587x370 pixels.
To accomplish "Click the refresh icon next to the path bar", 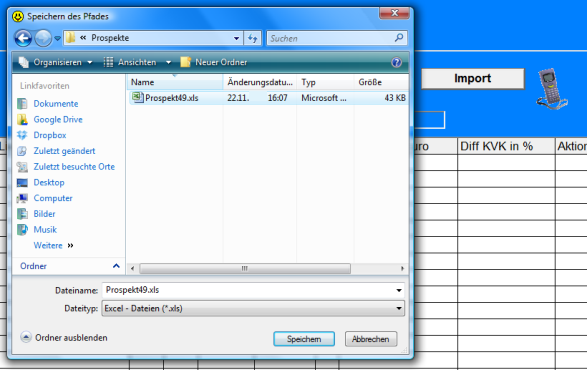I will tap(253, 38).
